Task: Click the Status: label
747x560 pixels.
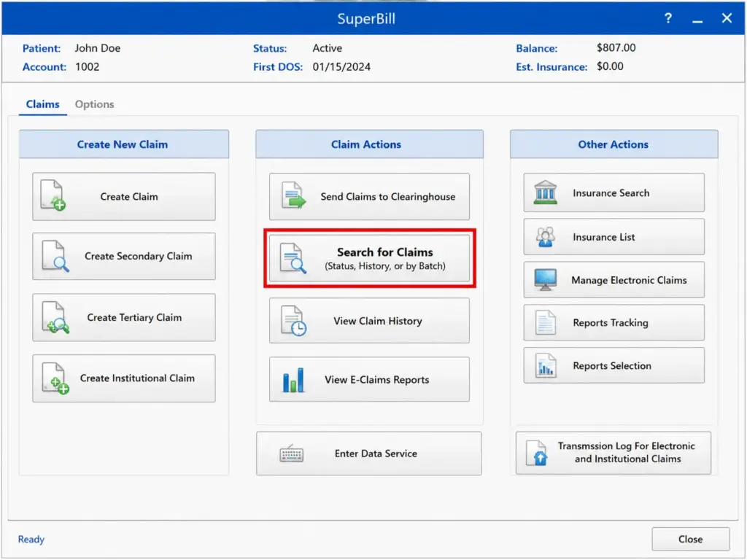Action: click(x=270, y=48)
